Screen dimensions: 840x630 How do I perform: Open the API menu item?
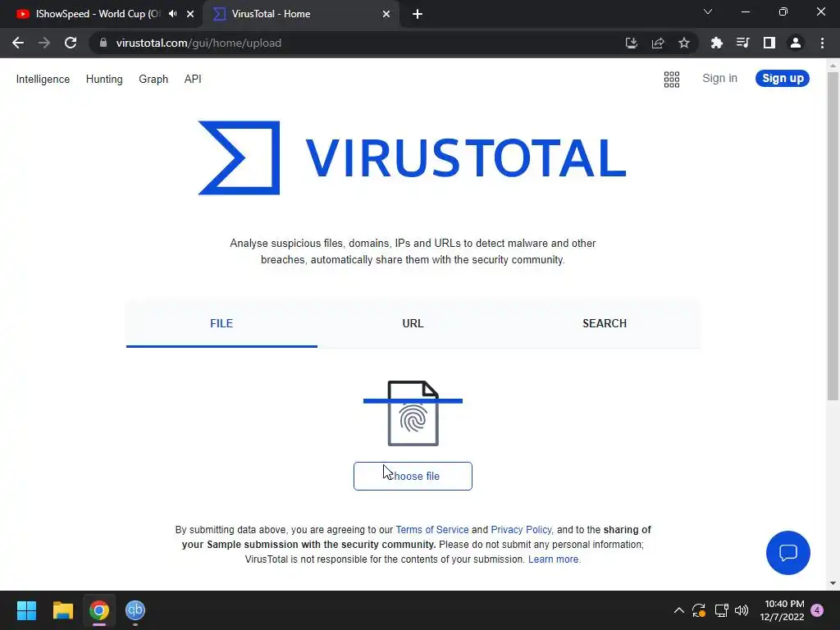193,80
